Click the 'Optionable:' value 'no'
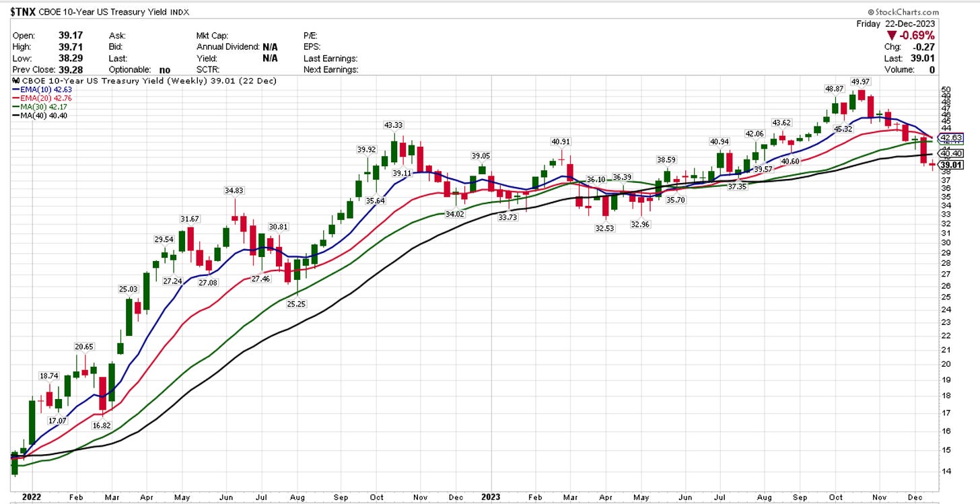 [x=165, y=69]
